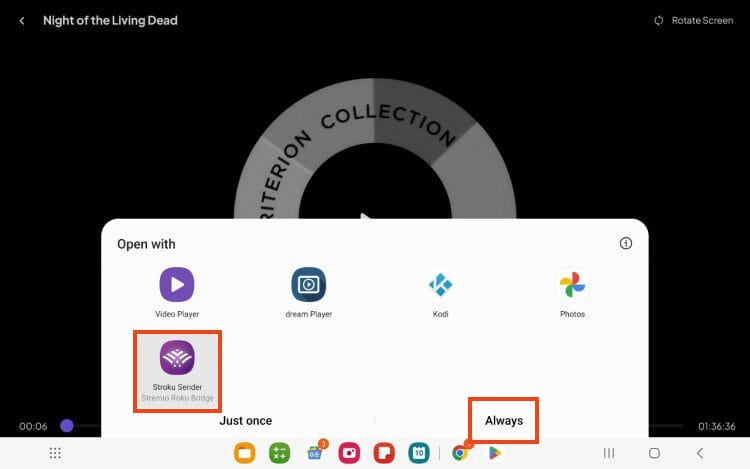Choose Always option
750x469 pixels.
pyautogui.click(x=504, y=421)
